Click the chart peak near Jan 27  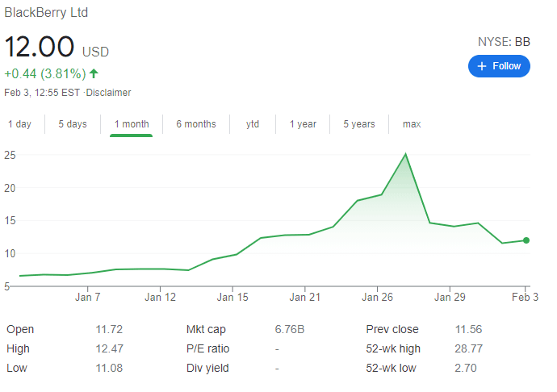(405, 154)
